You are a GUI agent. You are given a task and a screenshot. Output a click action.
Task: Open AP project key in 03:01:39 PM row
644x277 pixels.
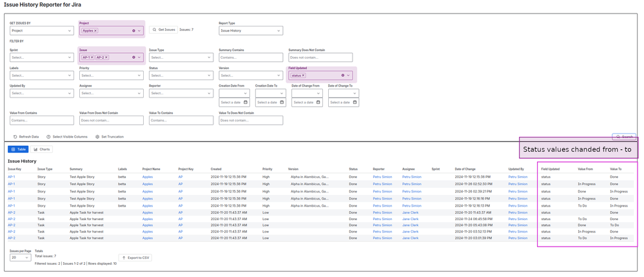[x=181, y=238]
